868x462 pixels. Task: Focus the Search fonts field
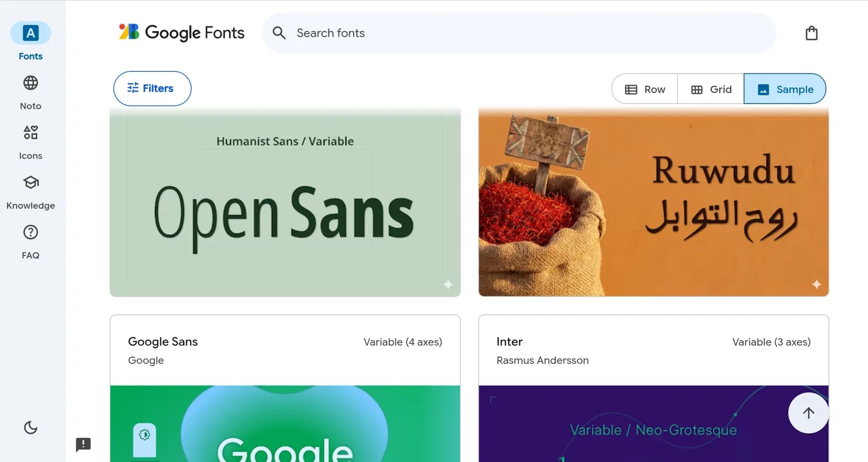coord(518,33)
